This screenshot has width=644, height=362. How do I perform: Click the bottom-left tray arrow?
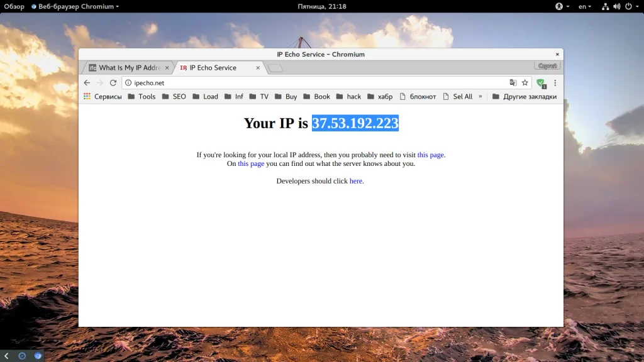(x=6, y=356)
